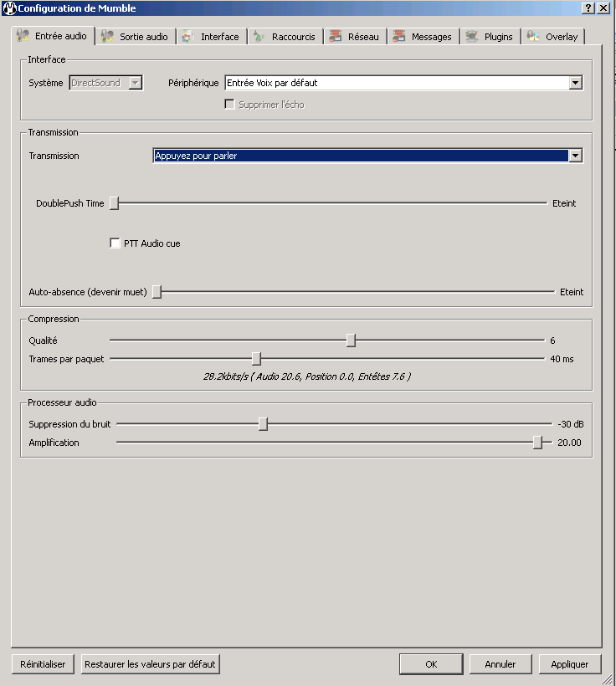
Task: Toggle the Supprimer l'écho checkbox
Action: [229, 104]
